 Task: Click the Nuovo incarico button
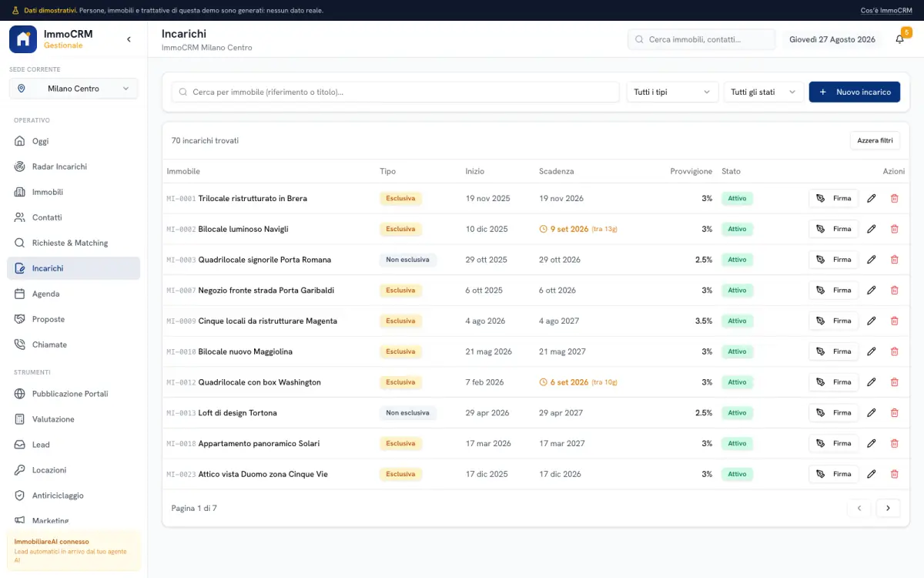pos(855,92)
